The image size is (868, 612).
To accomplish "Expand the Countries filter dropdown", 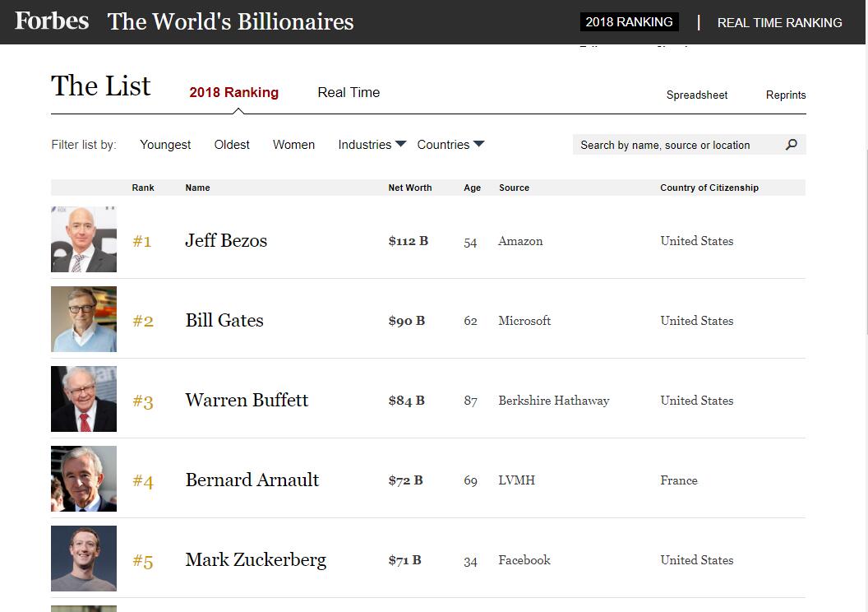I will 450,145.
